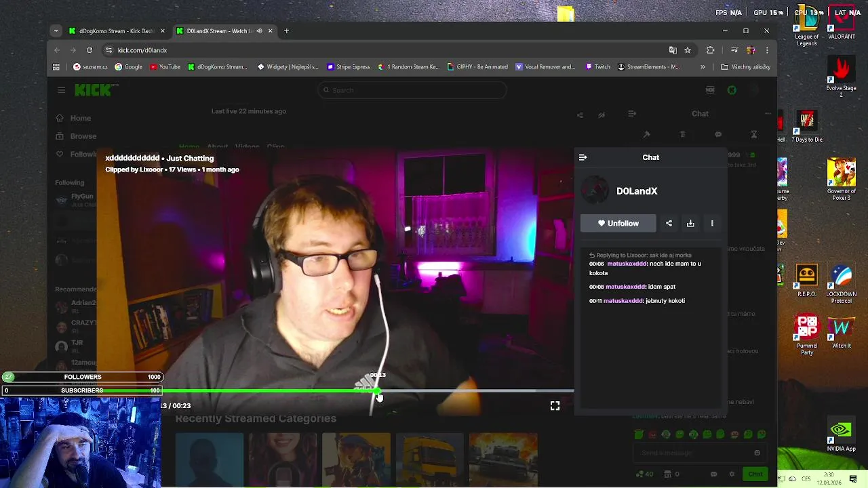The height and width of the screenshot is (488, 868).
Task: Expand hidden bookmarks chevron
Action: point(703,67)
